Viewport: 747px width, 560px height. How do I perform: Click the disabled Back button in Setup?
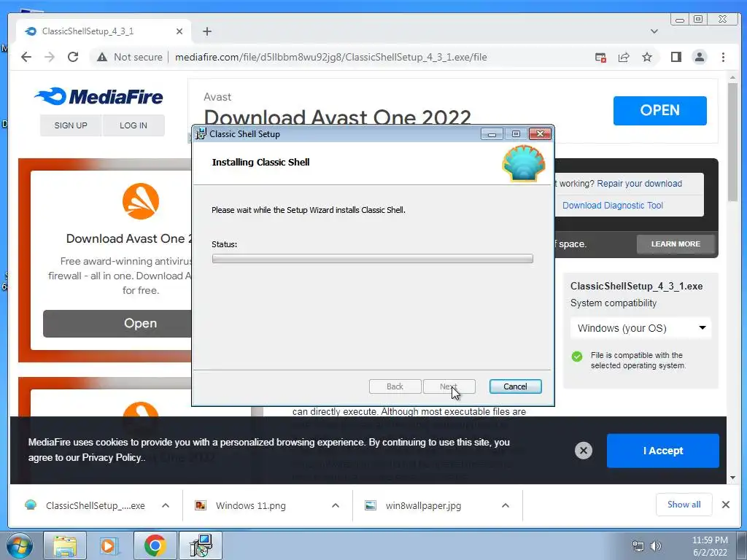(x=395, y=386)
